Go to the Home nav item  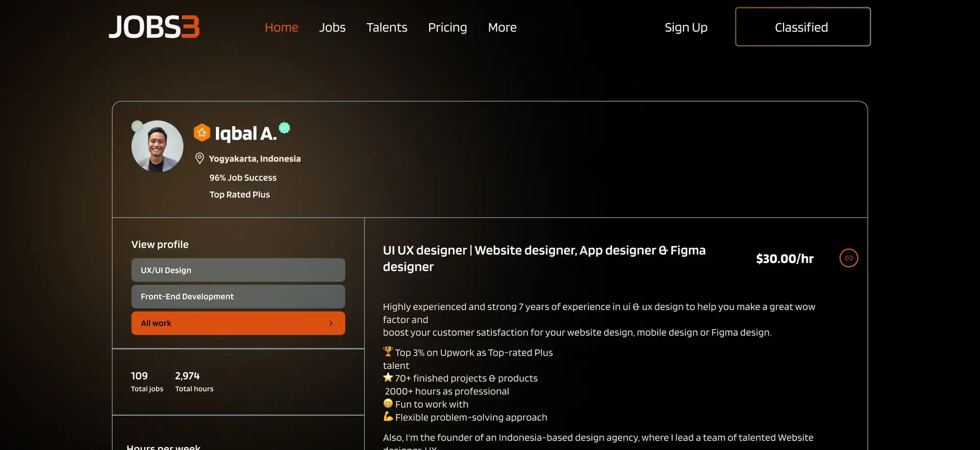tap(281, 28)
